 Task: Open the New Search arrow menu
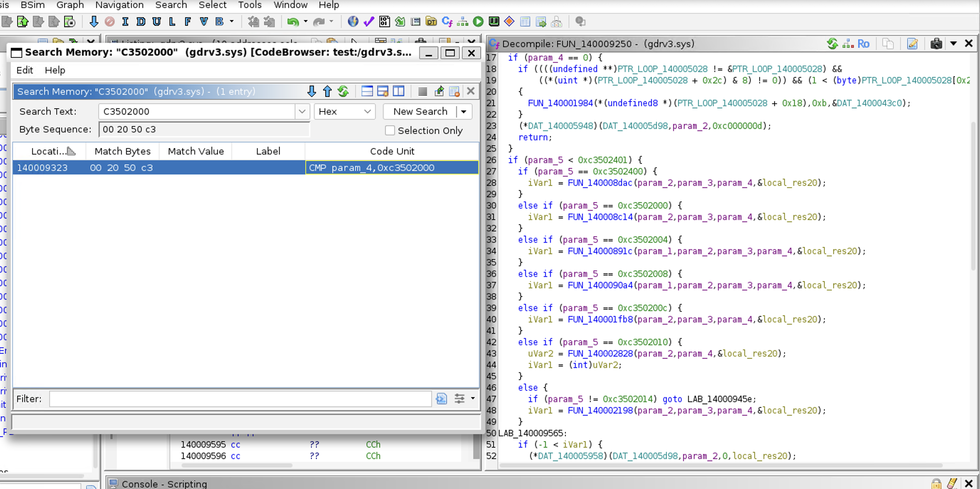pos(464,111)
